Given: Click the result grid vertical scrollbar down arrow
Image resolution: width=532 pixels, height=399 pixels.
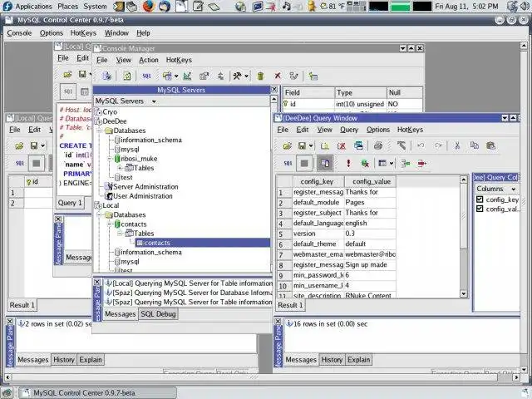Looking at the screenshot, I should click(x=463, y=293).
